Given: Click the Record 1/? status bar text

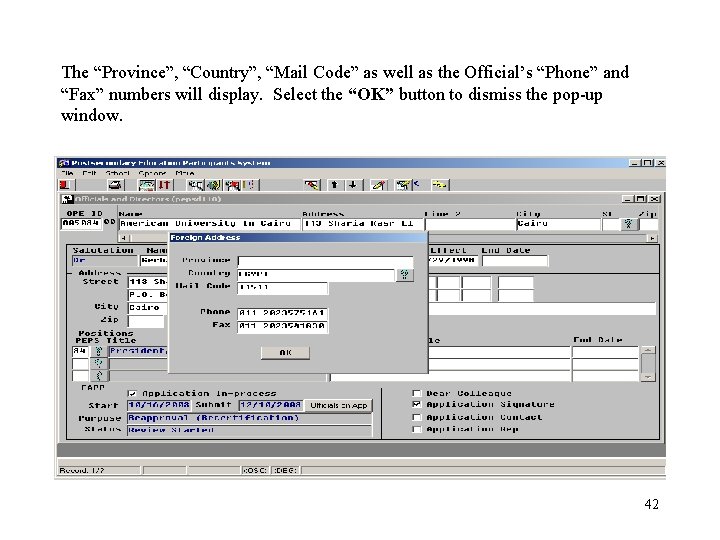Looking at the screenshot, I should 82,471.
